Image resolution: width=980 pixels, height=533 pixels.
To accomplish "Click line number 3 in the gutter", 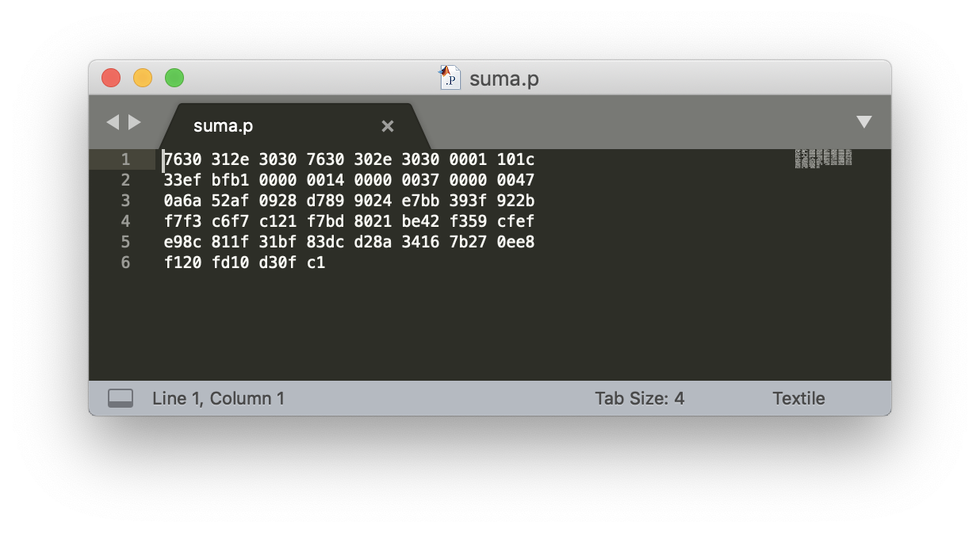I will pyautogui.click(x=125, y=201).
